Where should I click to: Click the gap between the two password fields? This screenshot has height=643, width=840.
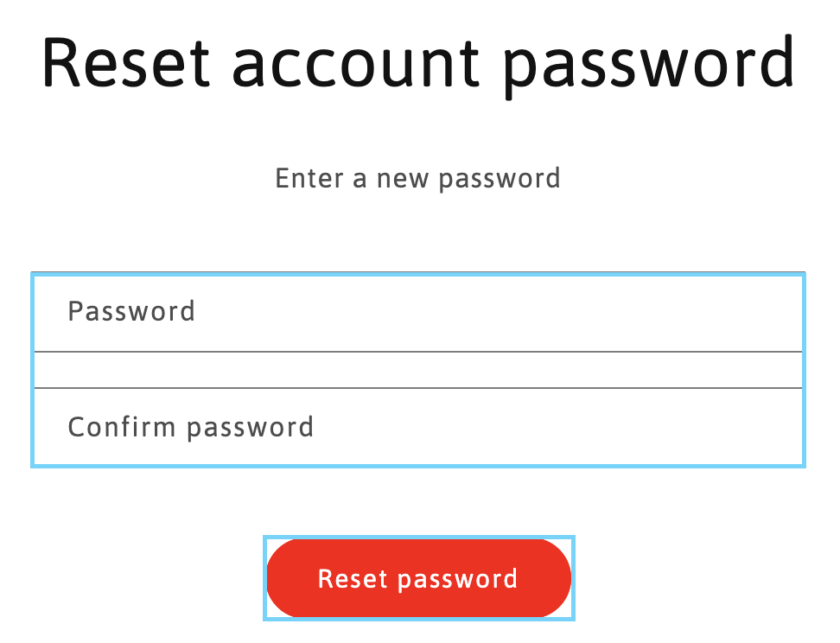pos(418,370)
